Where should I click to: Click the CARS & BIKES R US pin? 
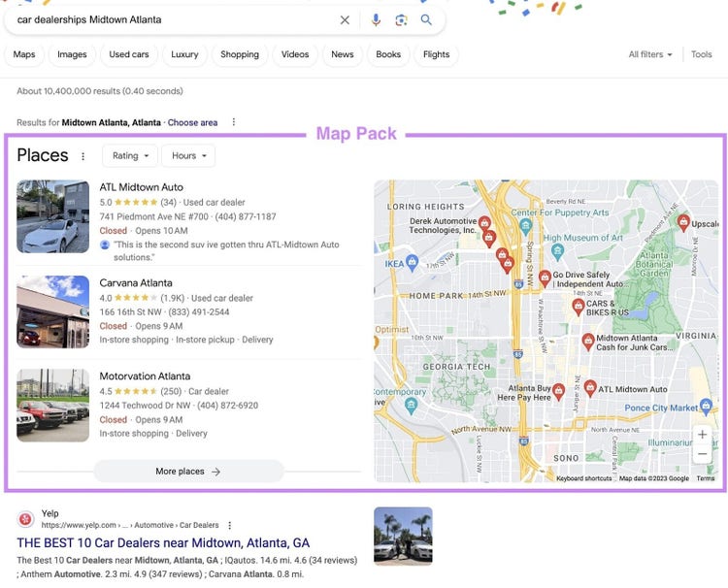tap(578, 307)
